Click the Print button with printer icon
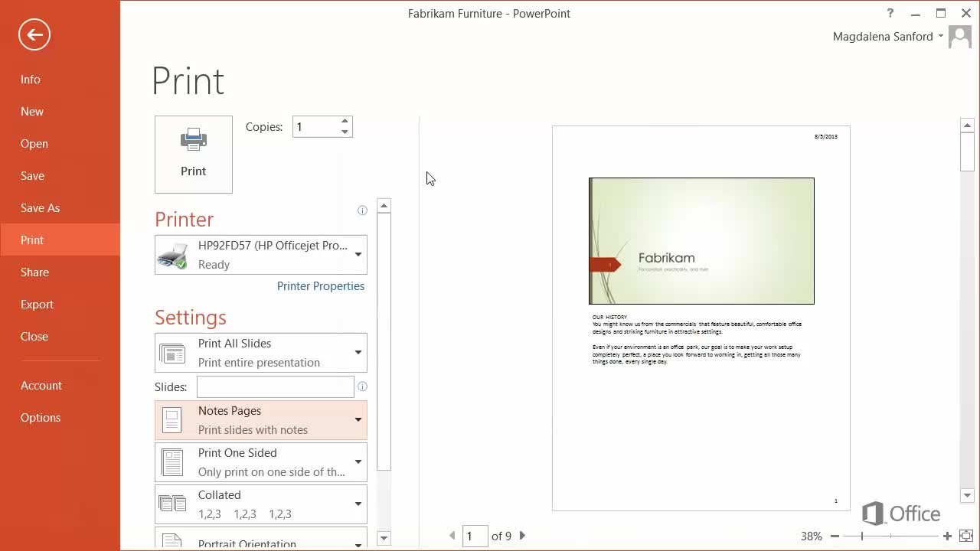Viewport: 980px width, 551px height. 194,155
